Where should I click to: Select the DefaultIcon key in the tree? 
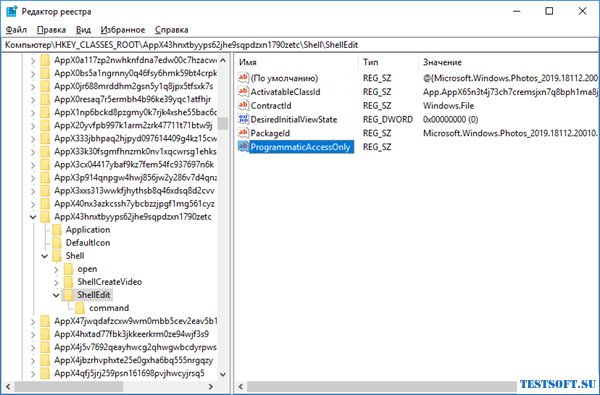88,243
